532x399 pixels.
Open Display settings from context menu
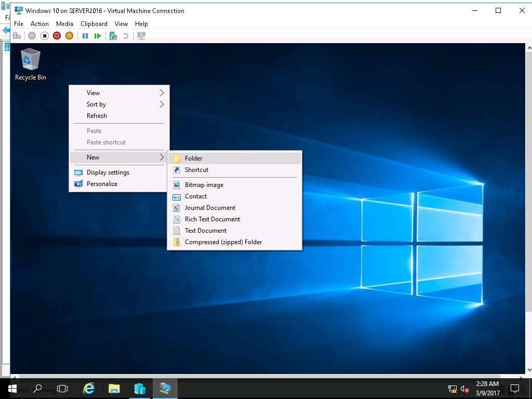coord(119,172)
